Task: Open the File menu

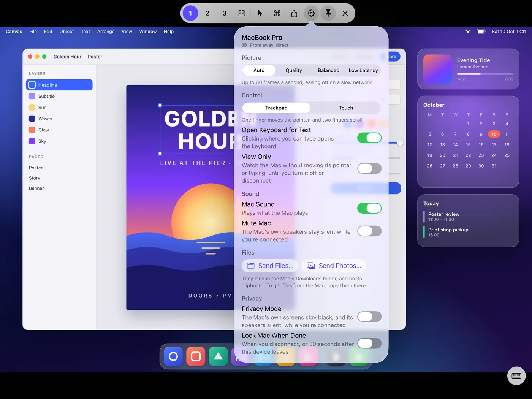Action: coord(33,32)
